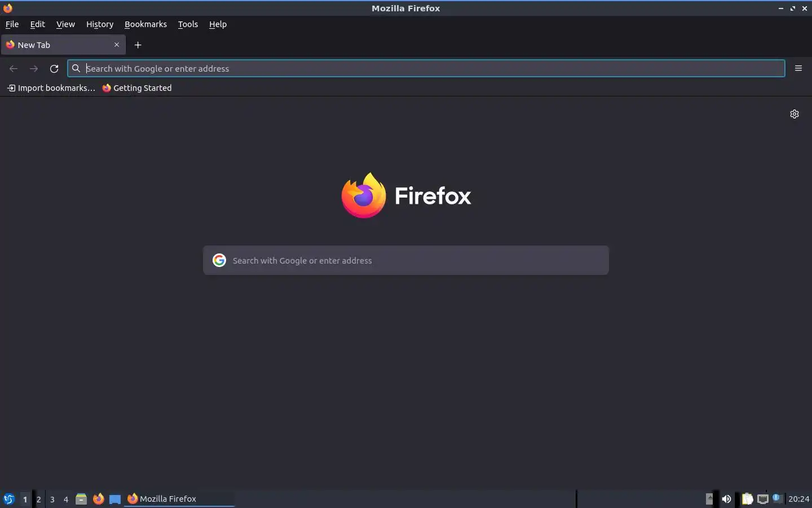812x508 pixels.
Task: Go back one page
Action: (x=14, y=68)
